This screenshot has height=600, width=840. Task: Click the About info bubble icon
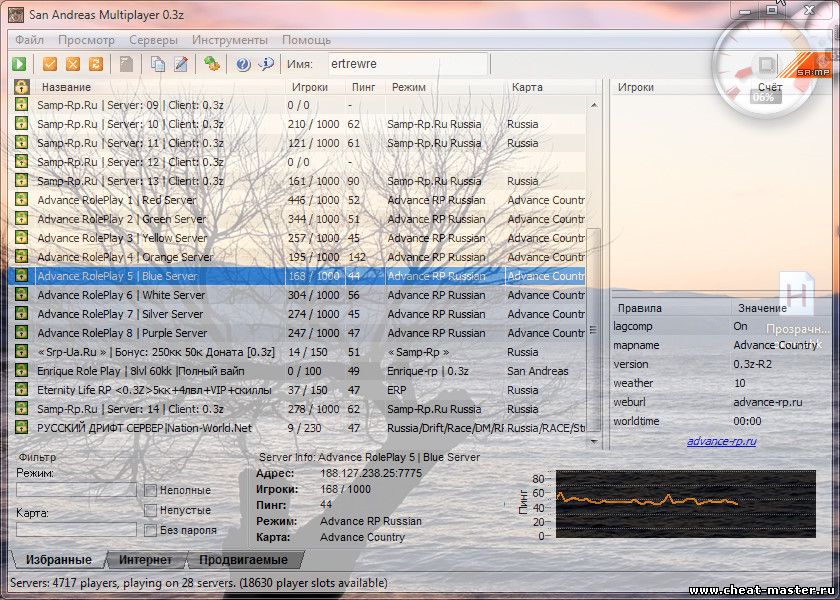(x=266, y=64)
